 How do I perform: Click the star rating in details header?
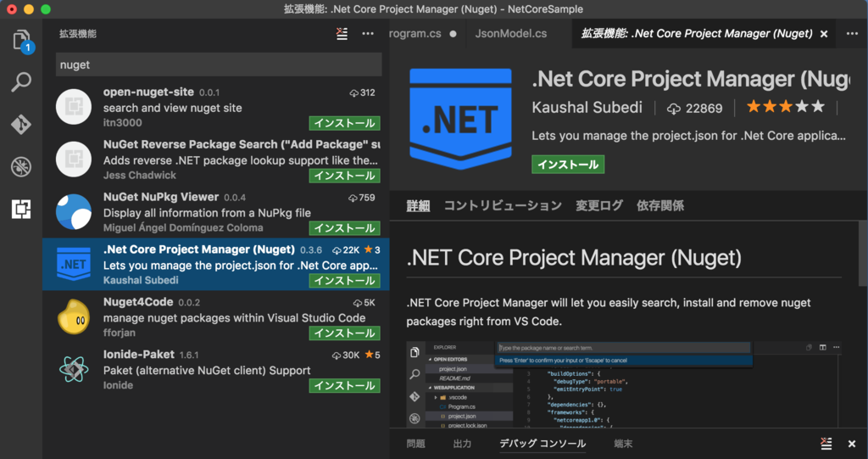786,106
